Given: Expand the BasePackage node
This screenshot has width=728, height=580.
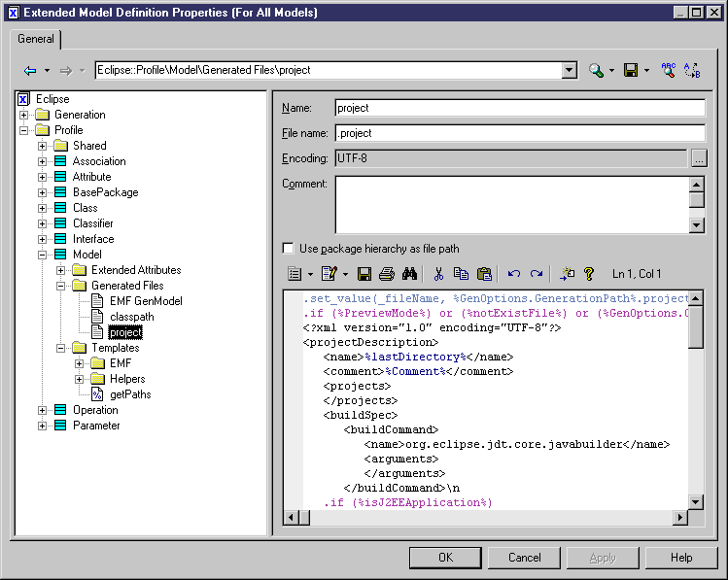Looking at the screenshot, I should 42,192.
